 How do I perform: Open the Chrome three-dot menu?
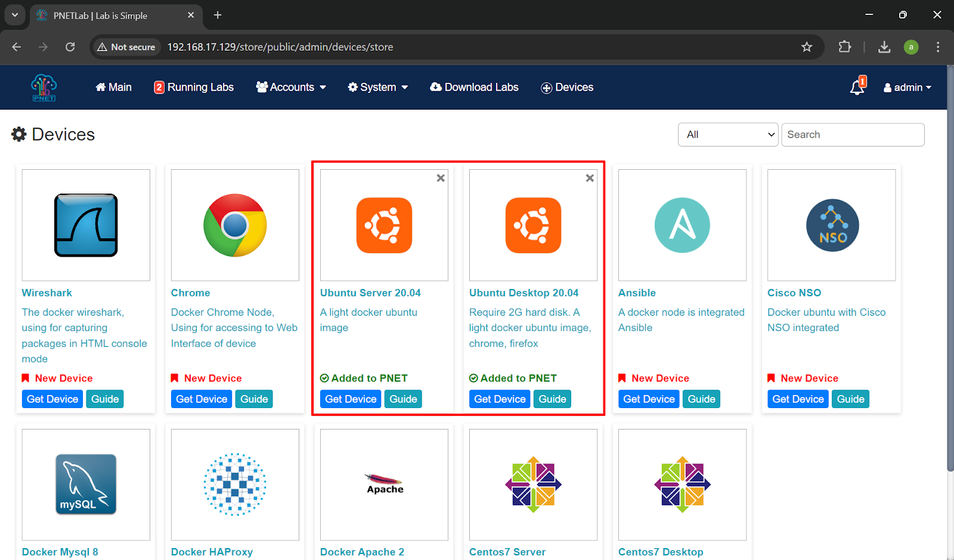tap(938, 47)
